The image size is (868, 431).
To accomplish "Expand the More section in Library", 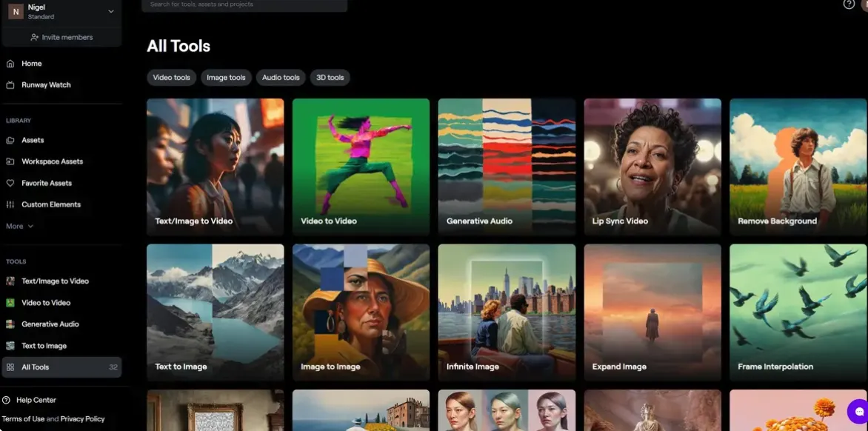I will coord(20,227).
